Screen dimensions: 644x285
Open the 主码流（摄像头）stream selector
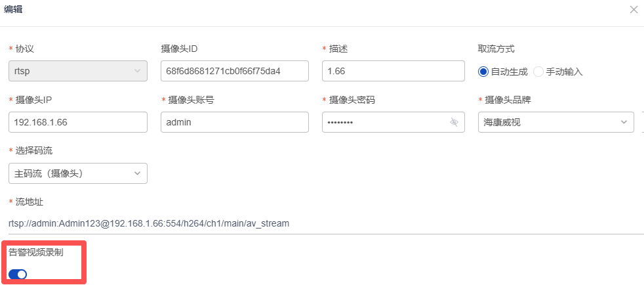72,173
